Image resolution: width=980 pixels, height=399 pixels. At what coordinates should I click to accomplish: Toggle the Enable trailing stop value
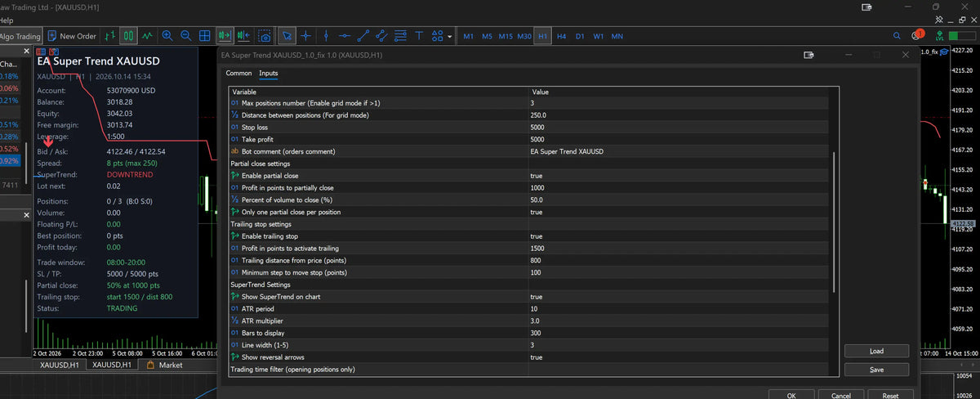pyautogui.click(x=678, y=236)
